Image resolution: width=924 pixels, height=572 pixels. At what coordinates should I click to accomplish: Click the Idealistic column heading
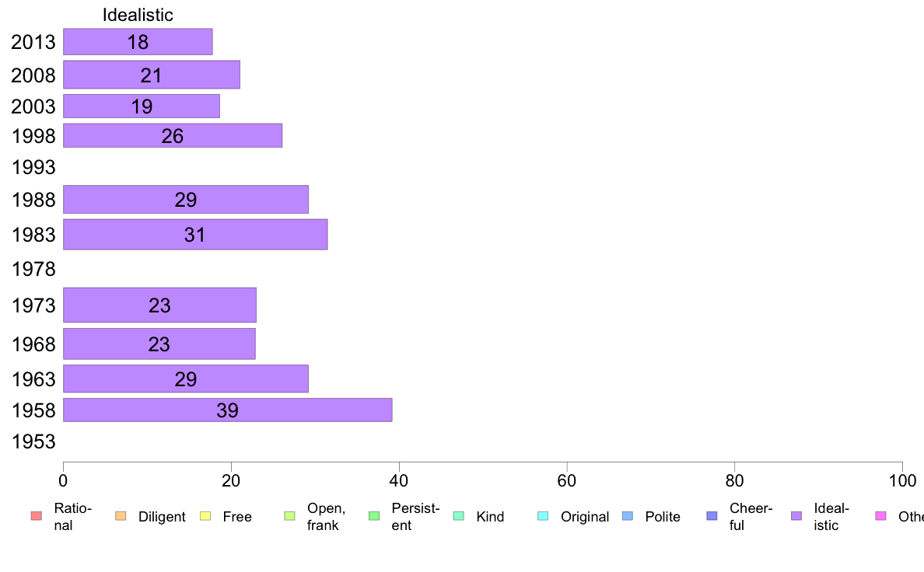[138, 15]
